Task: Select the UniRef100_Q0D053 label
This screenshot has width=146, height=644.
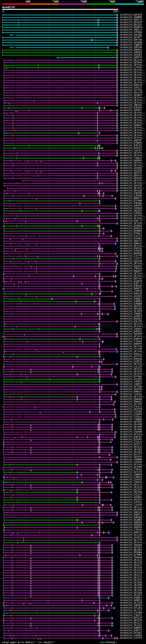Action: [x=131, y=206]
